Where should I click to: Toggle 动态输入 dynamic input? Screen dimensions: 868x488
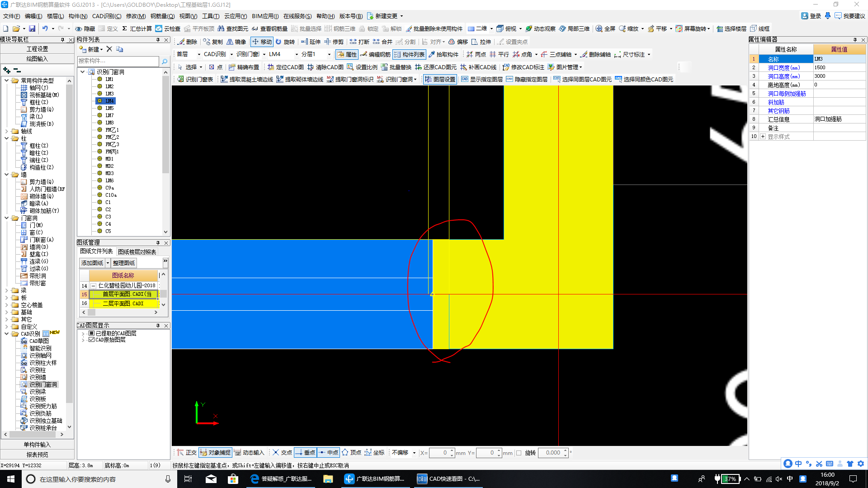coord(249,453)
